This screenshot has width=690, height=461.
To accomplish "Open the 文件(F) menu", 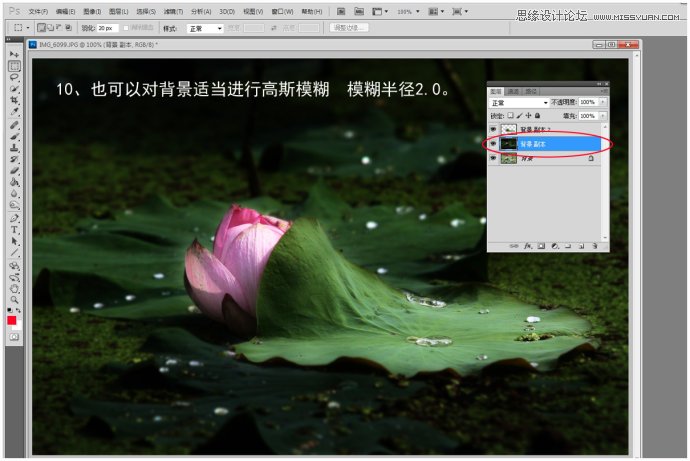I will click(38, 11).
